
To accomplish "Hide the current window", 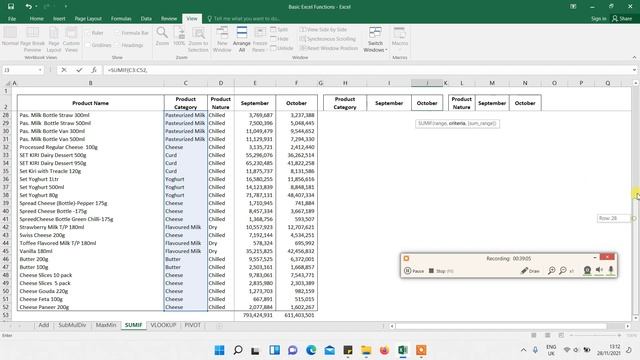I will (279, 39).
